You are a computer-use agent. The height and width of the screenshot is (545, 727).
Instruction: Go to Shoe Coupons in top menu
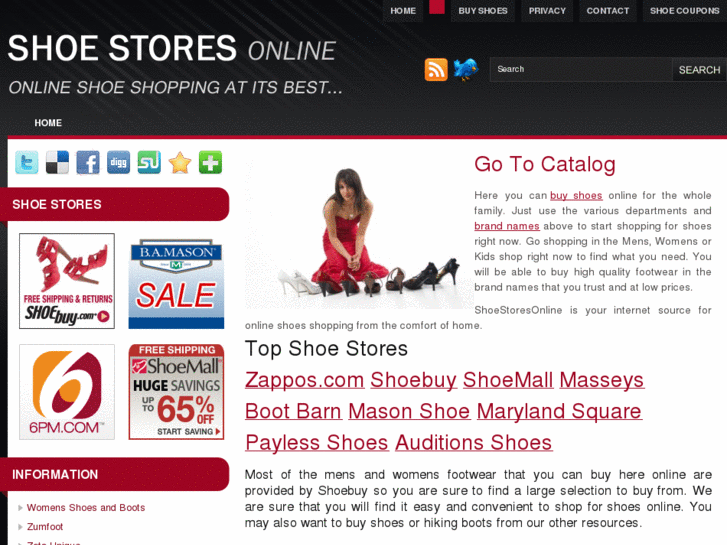click(x=684, y=11)
